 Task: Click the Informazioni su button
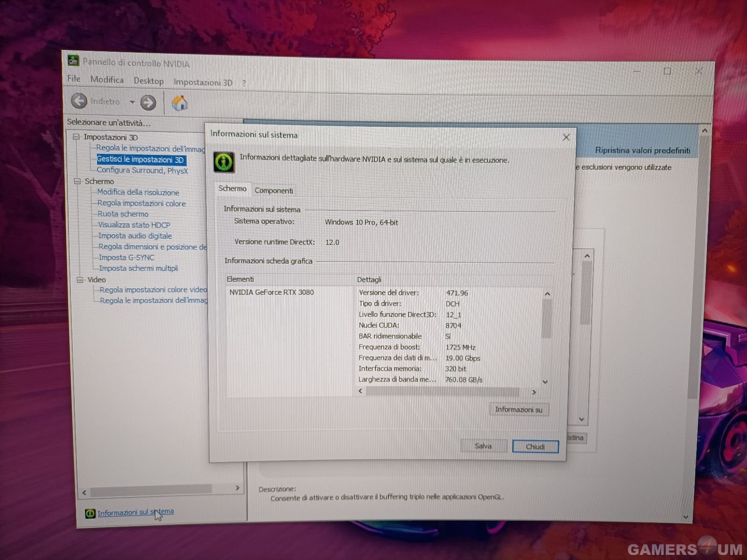(519, 409)
